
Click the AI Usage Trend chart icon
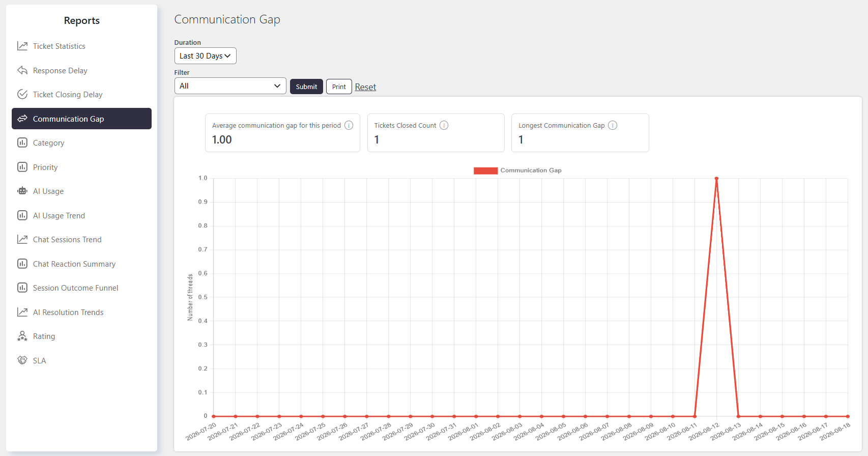pos(22,215)
